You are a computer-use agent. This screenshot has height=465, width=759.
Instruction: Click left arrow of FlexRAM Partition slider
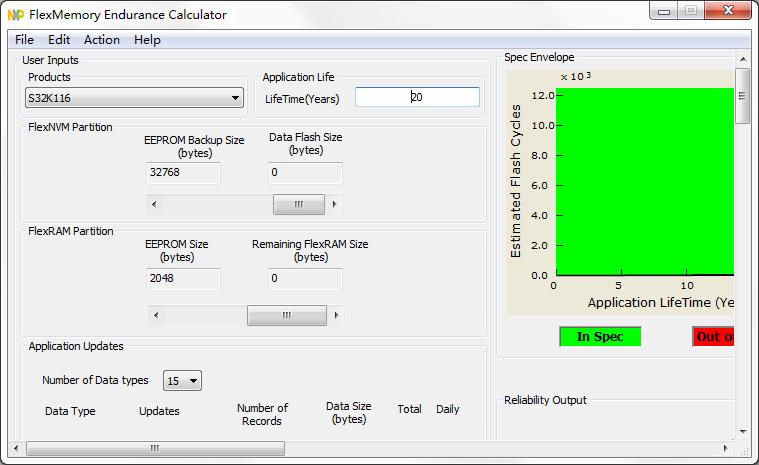pyautogui.click(x=156, y=315)
